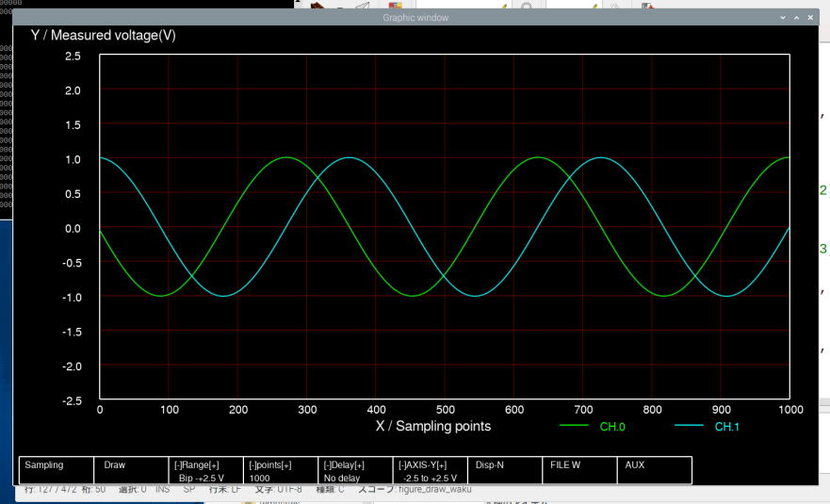Click the Y / Measured voltage(V) axis title

tap(104, 36)
